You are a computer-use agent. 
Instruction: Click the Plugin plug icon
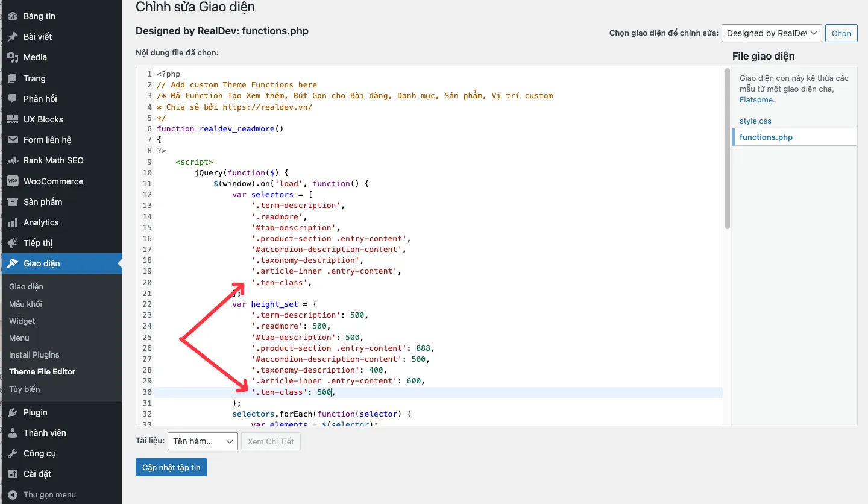[13, 412]
